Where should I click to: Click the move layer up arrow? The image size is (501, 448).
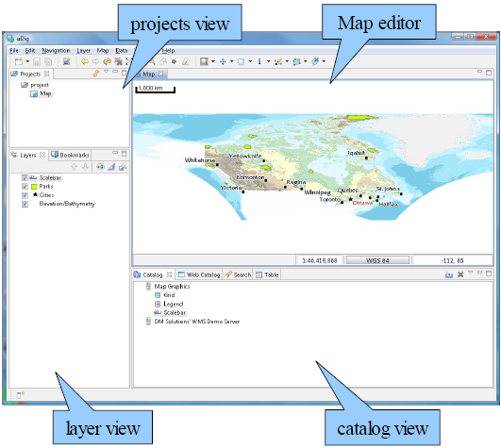point(75,167)
